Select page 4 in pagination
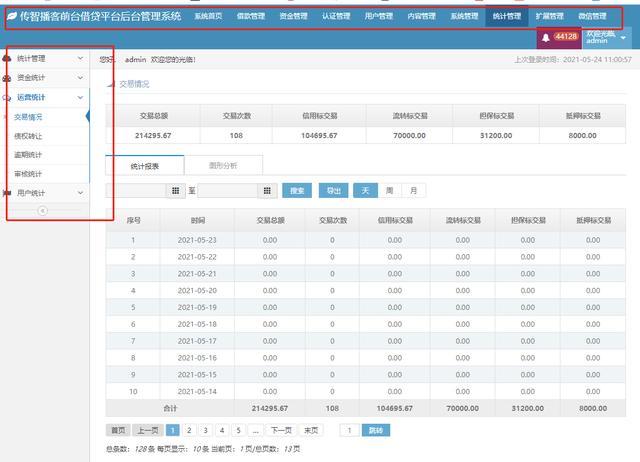Image resolution: width=640 pixels, height=462 pixels. [x=222, y=430]
